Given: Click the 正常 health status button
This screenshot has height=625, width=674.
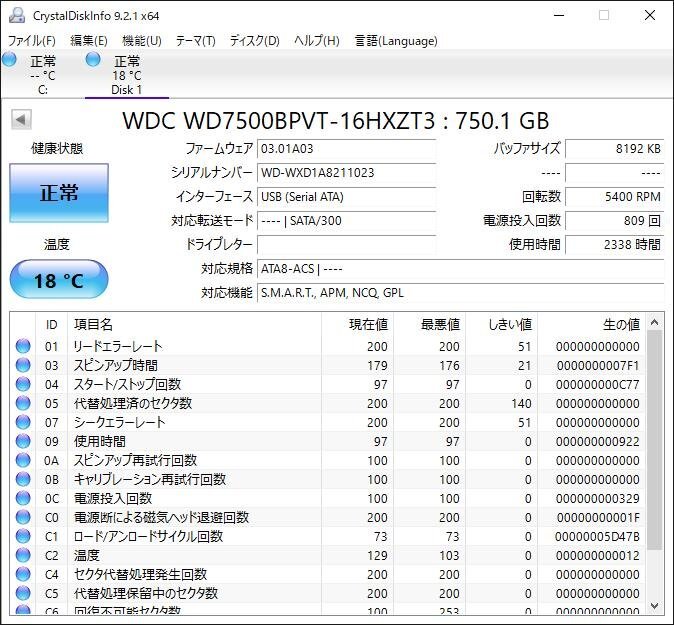Looking at the screenshot, I should tap(59, 193).
